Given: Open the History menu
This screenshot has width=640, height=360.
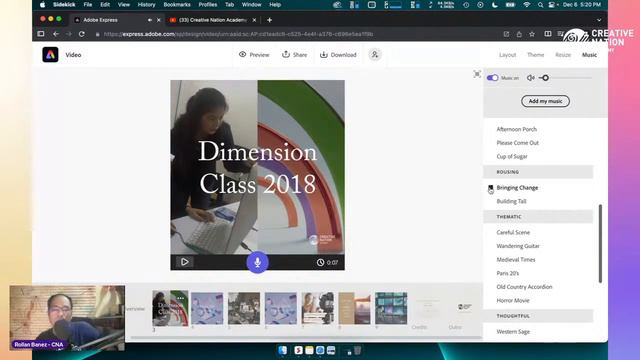Looking at the screenshot, I should pyautogui.click(x=146, y=5).
